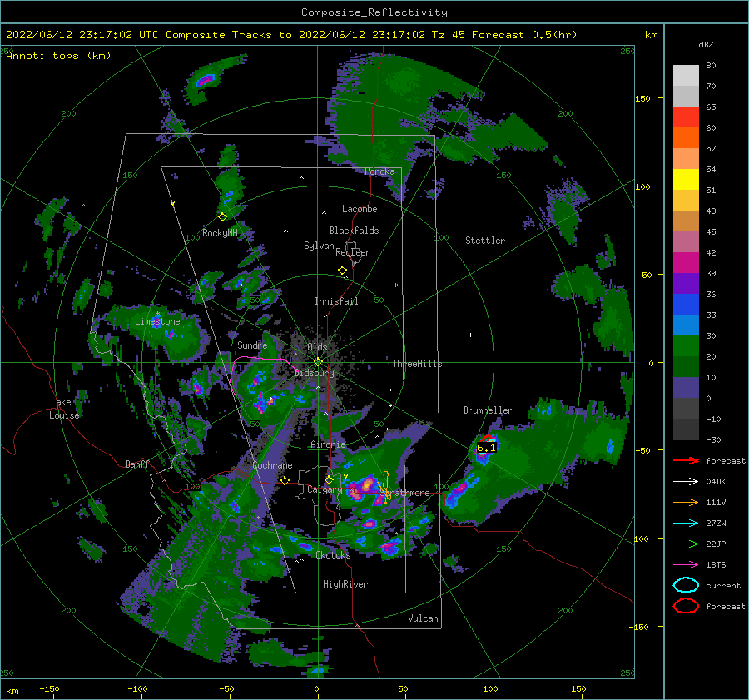749x700 pixels.
Task: Click the Vulcan city label
Action: 423,618
